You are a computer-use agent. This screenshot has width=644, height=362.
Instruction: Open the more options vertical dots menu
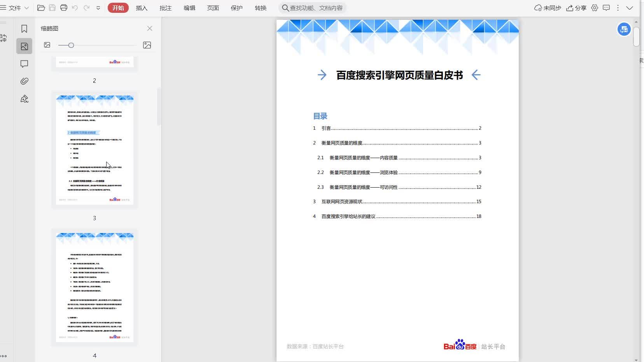pyautogui.click(x=618, y=8)
